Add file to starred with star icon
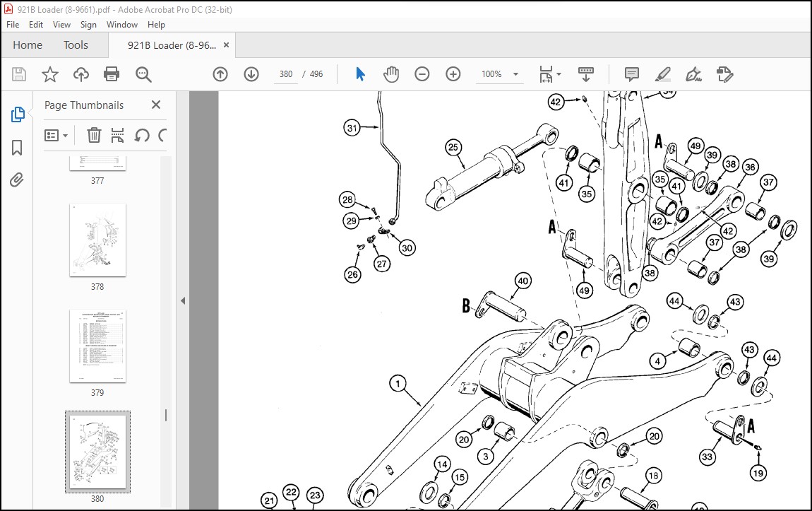Viewport: 812px width, 511px height. pyautogui.click(x=49, y=74)
